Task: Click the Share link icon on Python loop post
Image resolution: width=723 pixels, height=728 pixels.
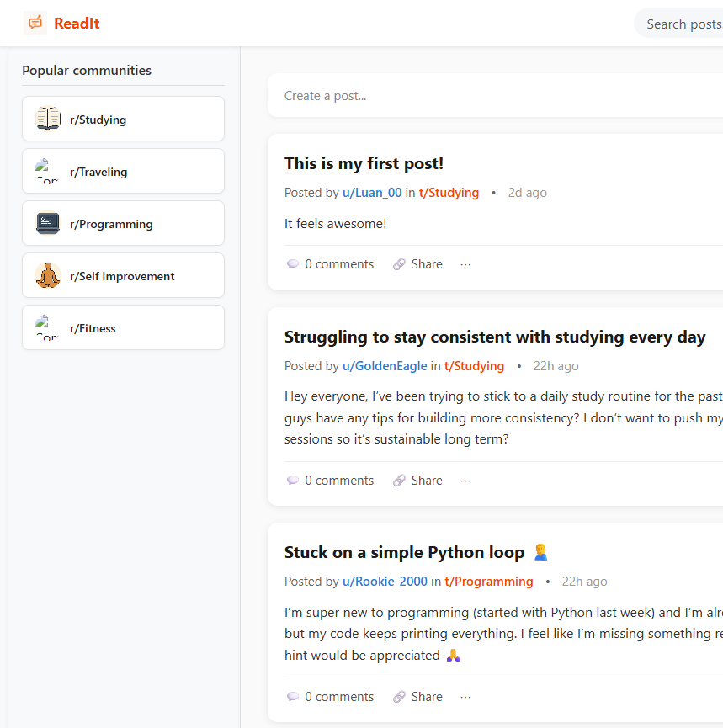Action: (x=399, y=697)
